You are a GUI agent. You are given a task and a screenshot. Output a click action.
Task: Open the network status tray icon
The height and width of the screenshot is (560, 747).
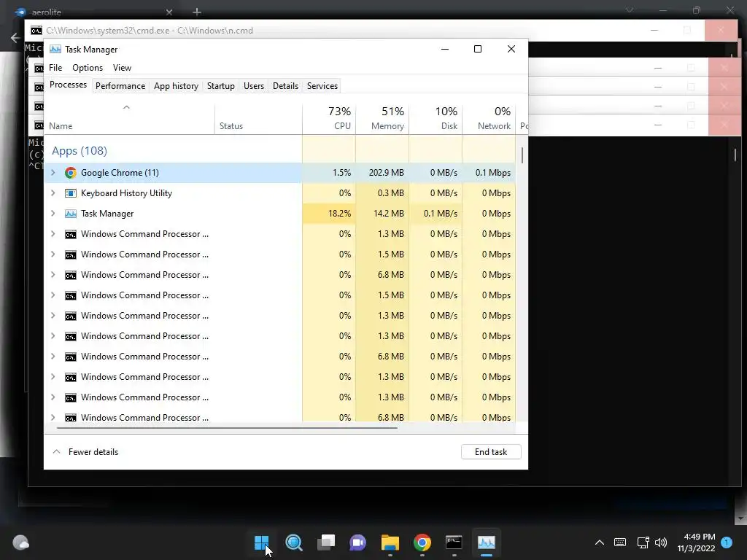point(643,542)
